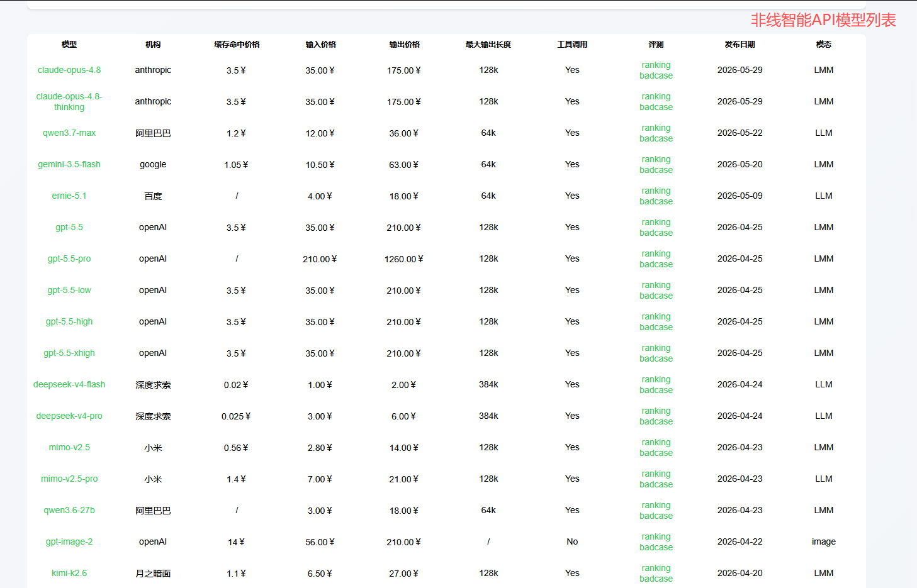Image resolution: width=917 pixels, height=588 pixels.
Task: Click ranking link for gpt-5.5 row
Action: tap(656, 222)
